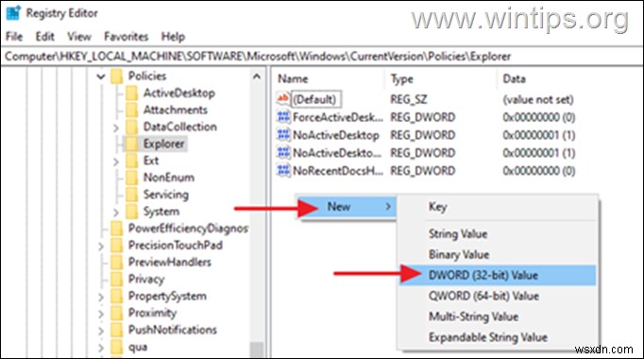Click the Privacy folder icon
The image size is (644, 359).
click(x=117, y=279)
